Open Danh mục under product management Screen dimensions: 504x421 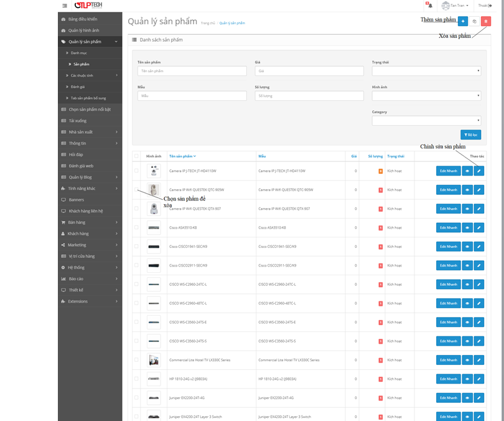tap(90, 53)
